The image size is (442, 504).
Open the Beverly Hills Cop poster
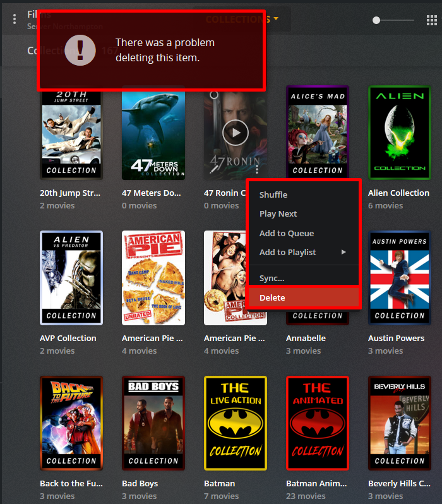point(400,423)
